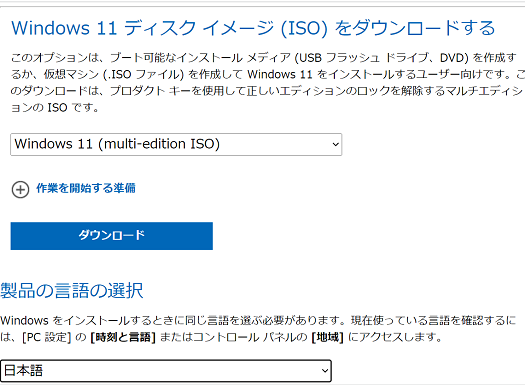Image resolution: width=525 pixels, height=385 pixels.
Task: Click the 仮想マシン text in the description
Action: (x=71, y=74)
